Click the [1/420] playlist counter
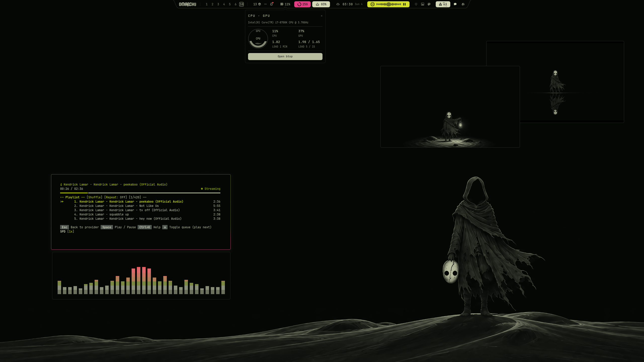644x362 pixels. point(135,197)
